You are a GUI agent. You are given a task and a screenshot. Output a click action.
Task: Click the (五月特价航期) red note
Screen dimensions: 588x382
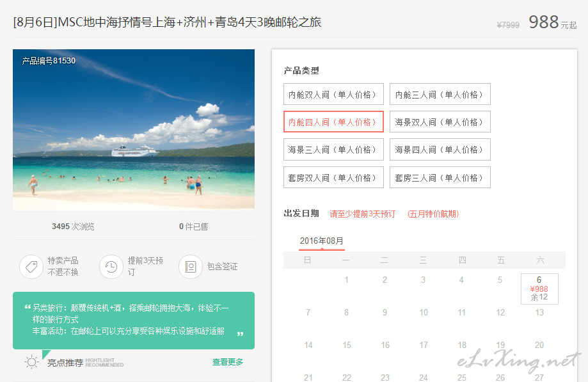pyautogui.click(x=433, y=214)
